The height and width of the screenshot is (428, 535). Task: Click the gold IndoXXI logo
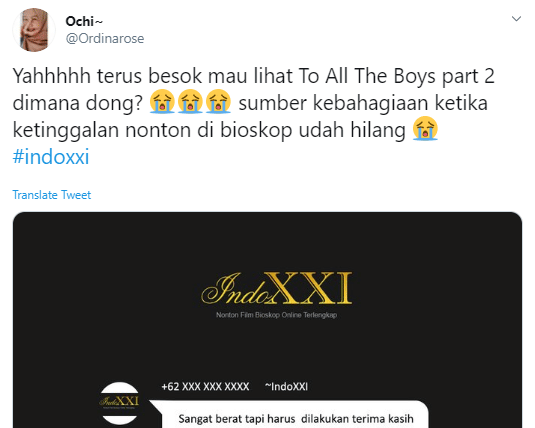[x=277, y=288]
